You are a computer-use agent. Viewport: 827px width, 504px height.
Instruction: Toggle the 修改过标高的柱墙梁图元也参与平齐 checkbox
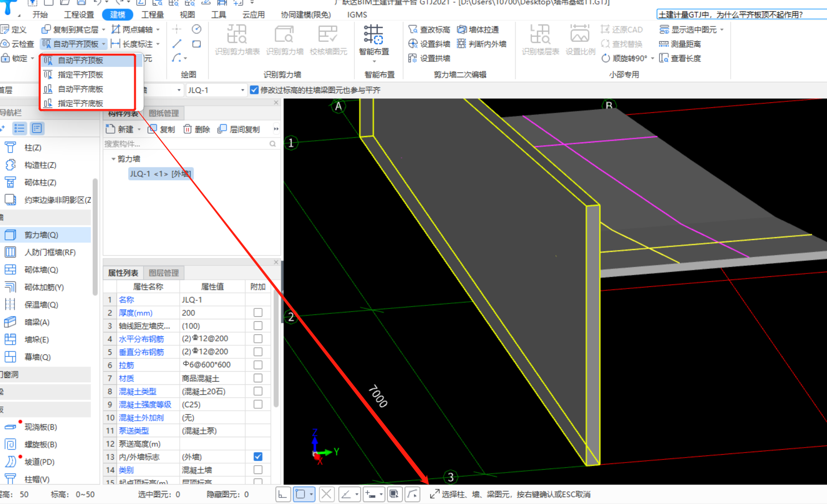pos(255,90)
